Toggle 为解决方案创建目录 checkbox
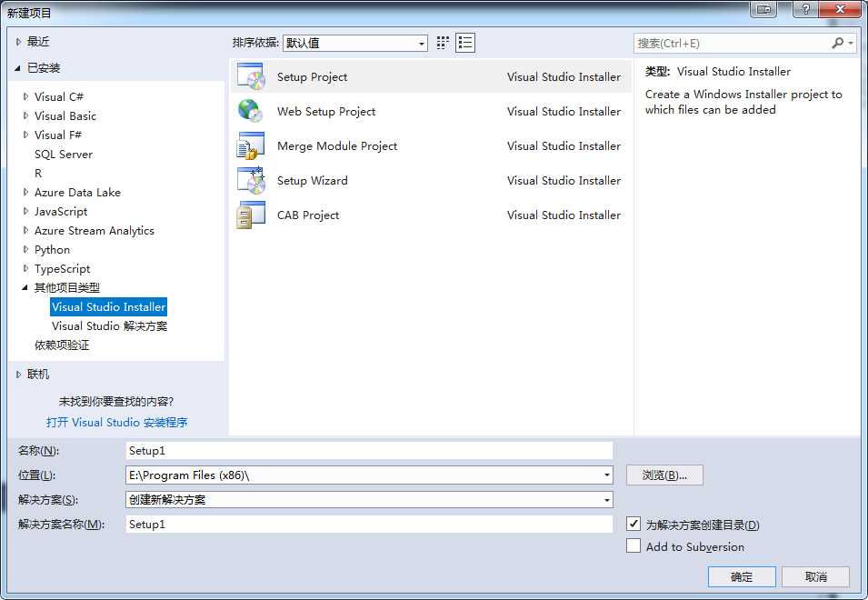The width and height of the screenshot is (868, 600). [x=634, y=524]
